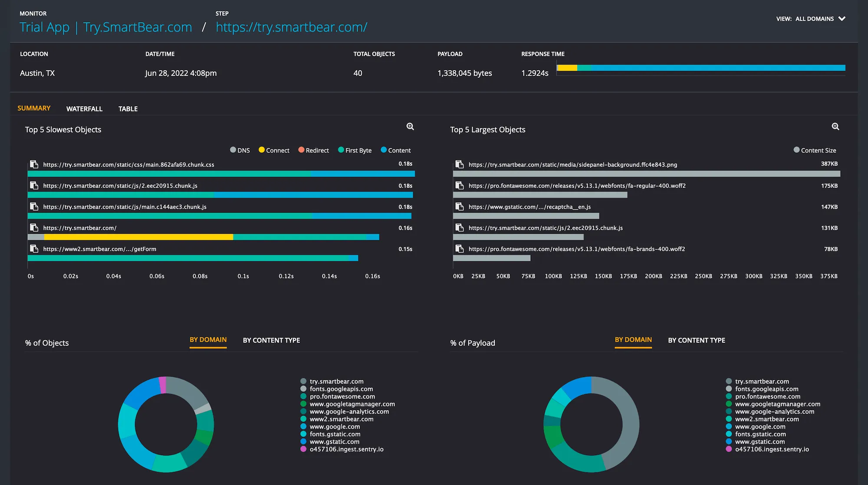The width and height of the screenshot is (868, 485).
Task: Toggle Connect legend series
Action: point(274,150)
